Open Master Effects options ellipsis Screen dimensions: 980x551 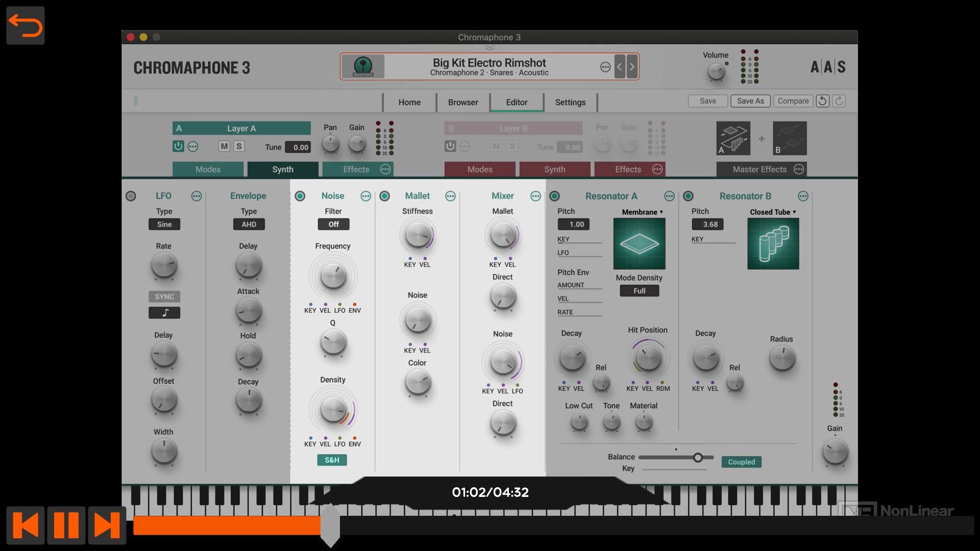pos(799,169)
